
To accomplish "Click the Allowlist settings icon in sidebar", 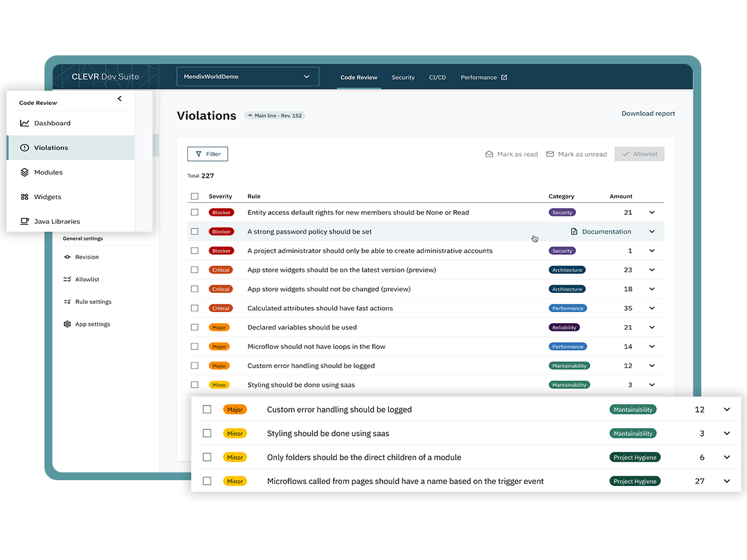I will tap(67, 279).
